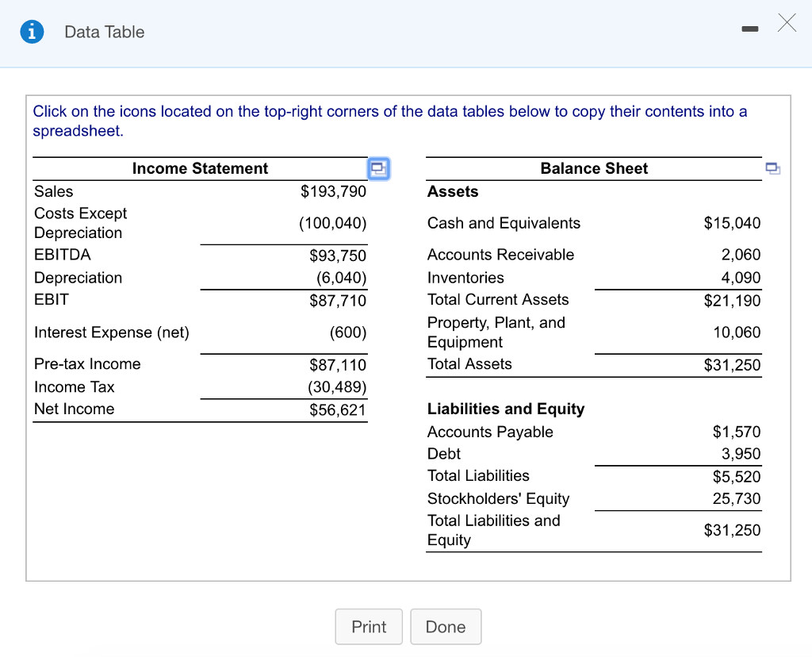The width and height of the screenshot is (812, 657).
Task: Click the Debt row label
Action: (444, 453)
